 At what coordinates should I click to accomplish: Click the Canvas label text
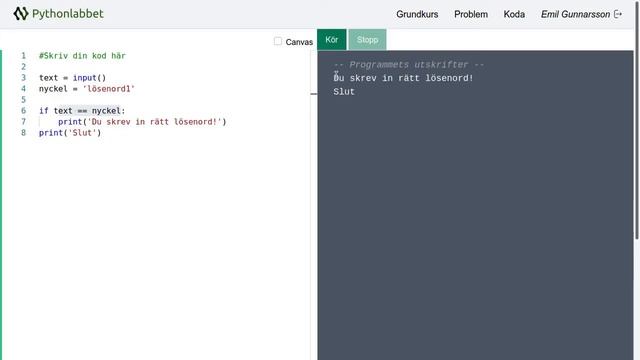coord(299,42)
